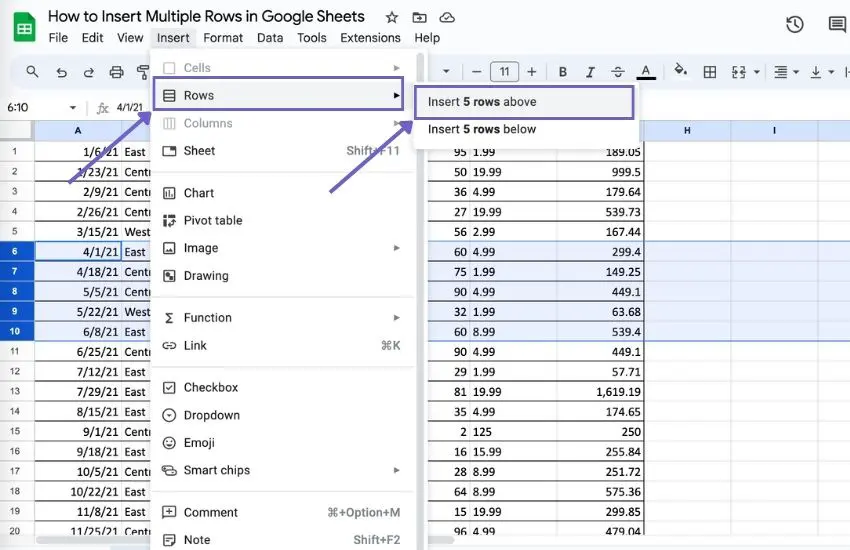Open horizontal align dropdown
The image size is (850, 550).
786,72
